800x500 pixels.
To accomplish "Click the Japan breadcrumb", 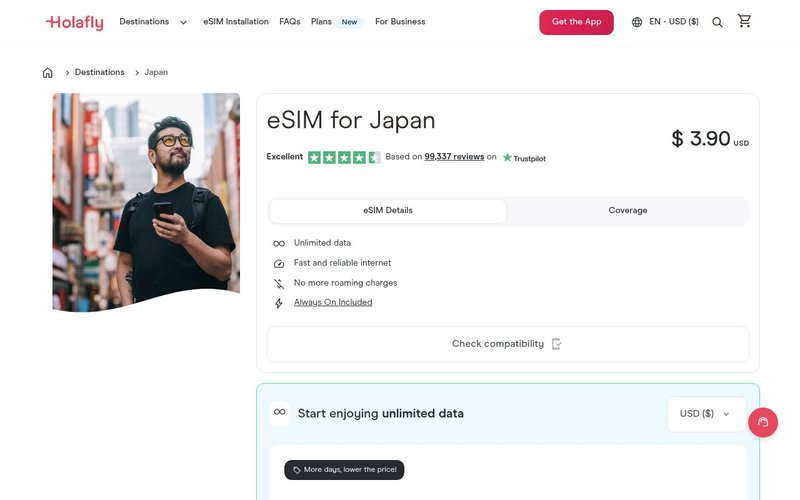I will point(156,72).
